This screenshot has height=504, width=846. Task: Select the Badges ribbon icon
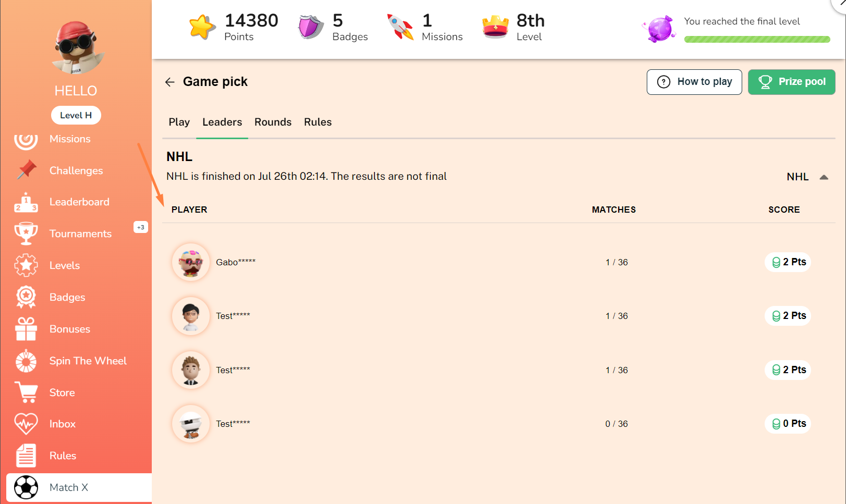click(26, 297)
